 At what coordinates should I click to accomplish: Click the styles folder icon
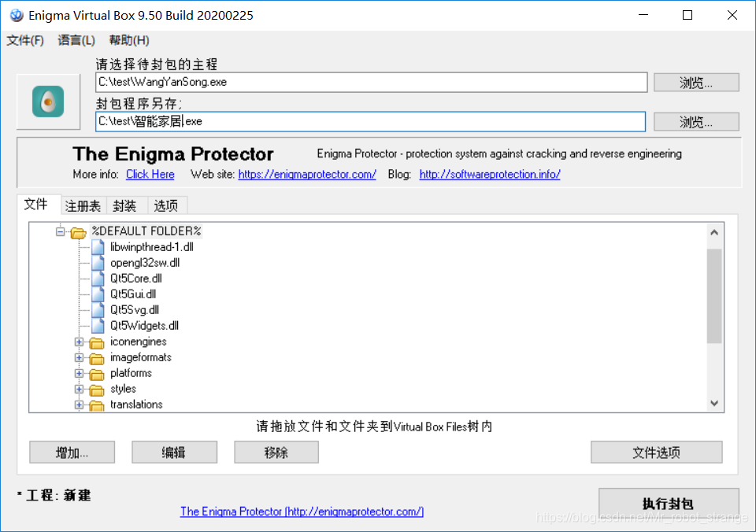coord(97,390)
